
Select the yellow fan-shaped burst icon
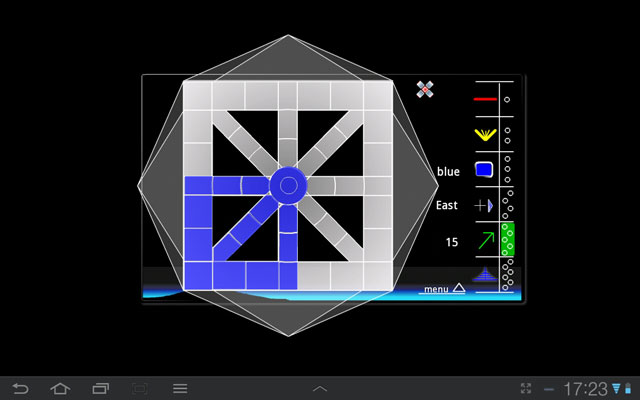[485, 134]
